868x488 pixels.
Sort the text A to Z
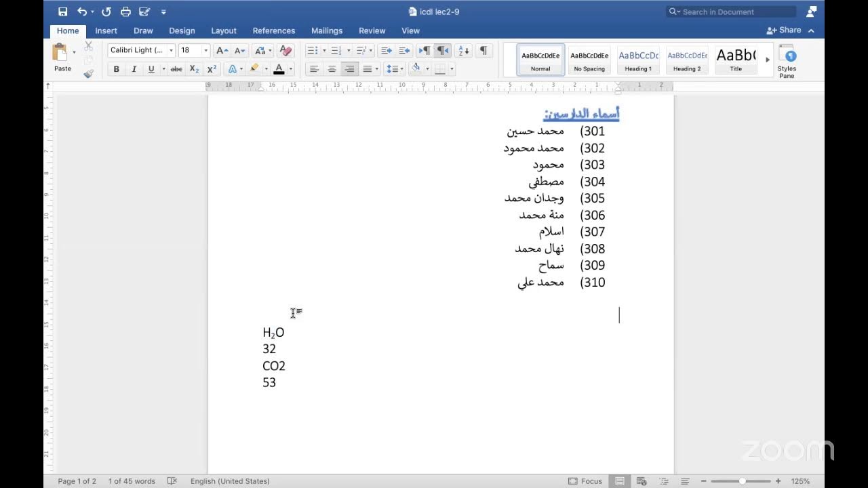tap(464, 50)
